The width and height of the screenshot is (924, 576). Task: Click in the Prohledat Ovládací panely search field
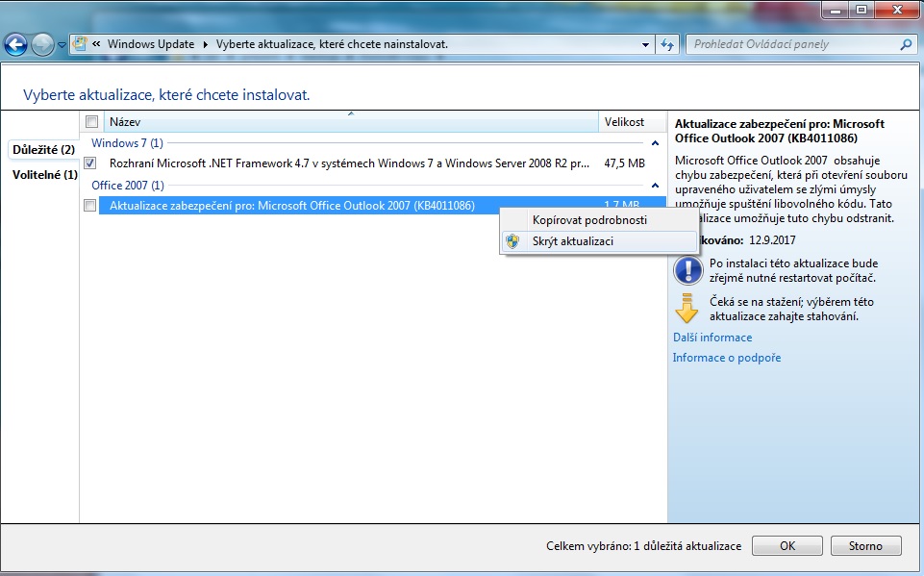788,44
